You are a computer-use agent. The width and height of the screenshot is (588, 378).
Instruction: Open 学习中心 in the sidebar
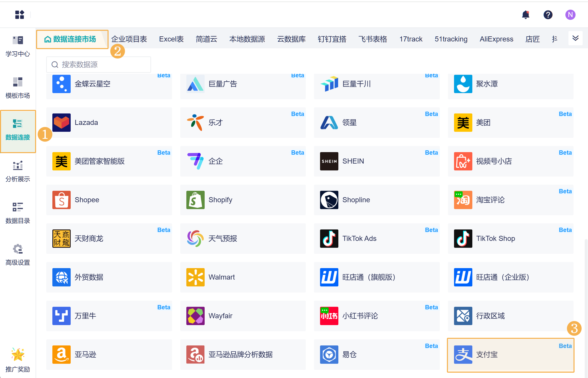(18, 46)
